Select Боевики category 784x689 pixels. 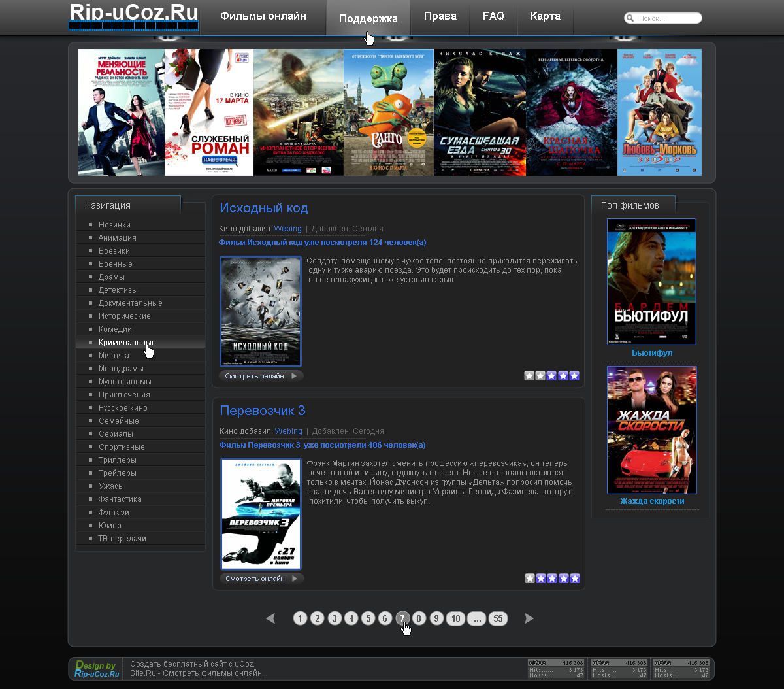(140, 251)
